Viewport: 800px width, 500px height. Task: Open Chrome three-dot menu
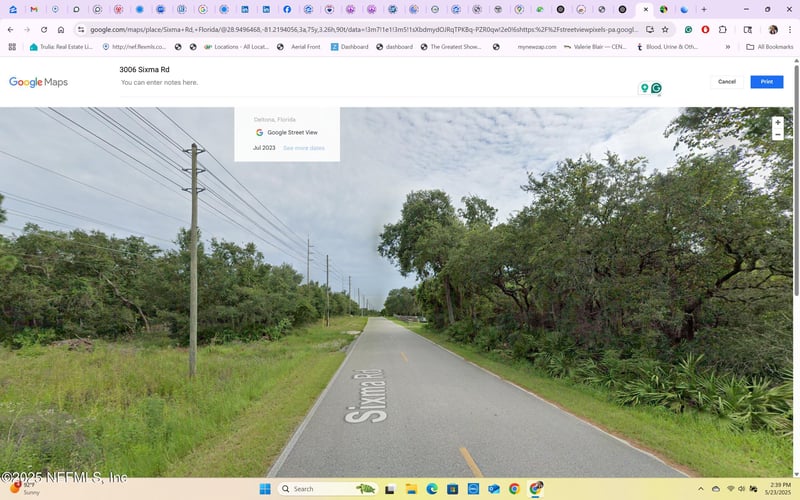coord(790,30)
